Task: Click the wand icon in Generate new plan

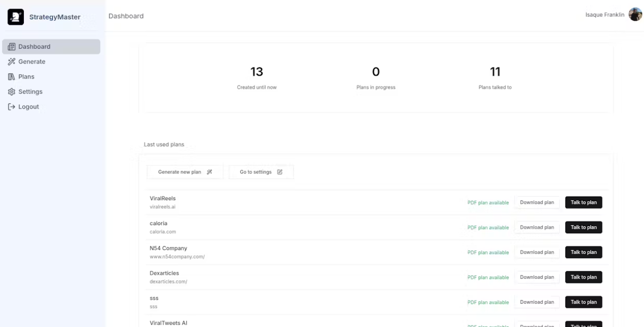Action: (x=209, y=172)
